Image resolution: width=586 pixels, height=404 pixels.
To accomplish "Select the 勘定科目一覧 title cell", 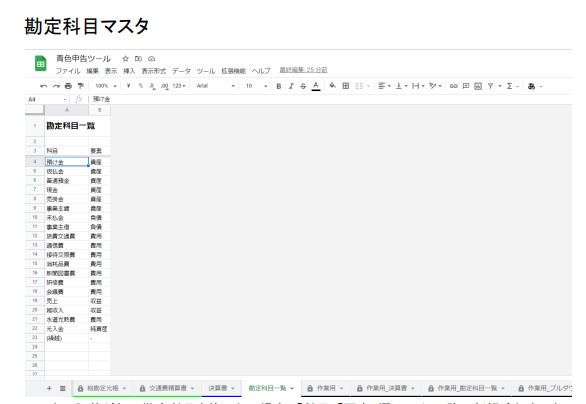I will pos(70,126).
